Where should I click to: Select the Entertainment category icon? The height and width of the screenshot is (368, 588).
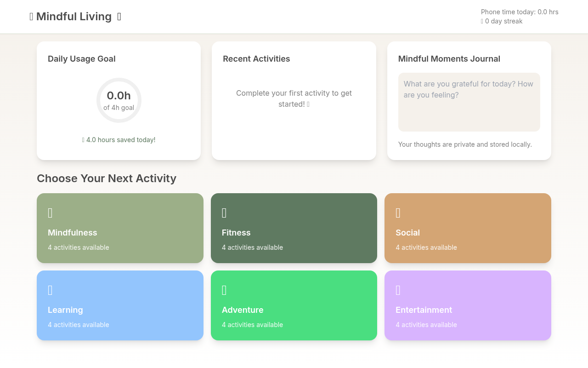pyautogui.click(x=397, y=290)
